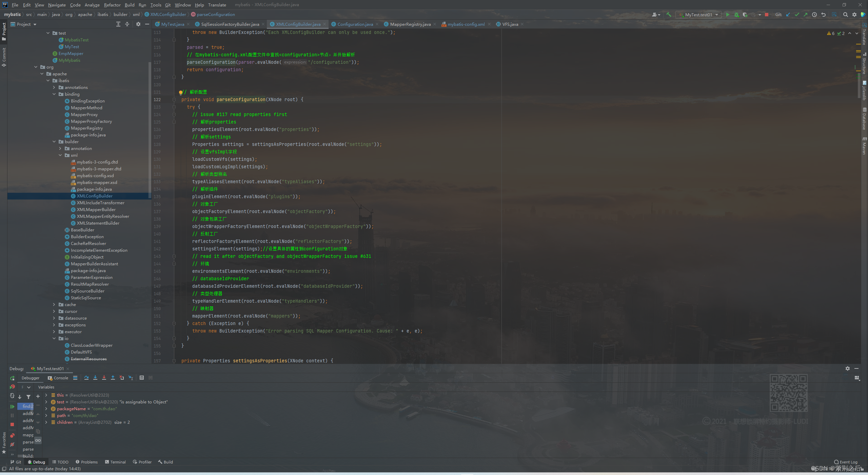Build the project with the hammer icon

669,15
